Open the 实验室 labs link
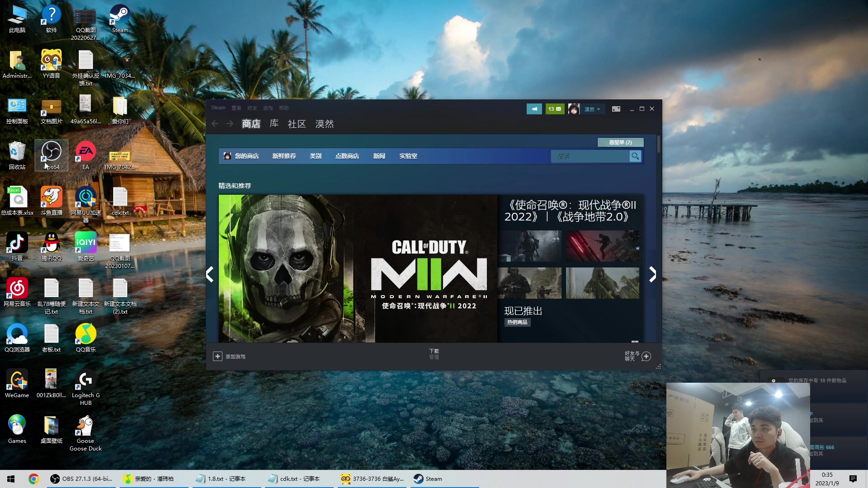This screenshot has height=488, width=868. click(408, 156)
